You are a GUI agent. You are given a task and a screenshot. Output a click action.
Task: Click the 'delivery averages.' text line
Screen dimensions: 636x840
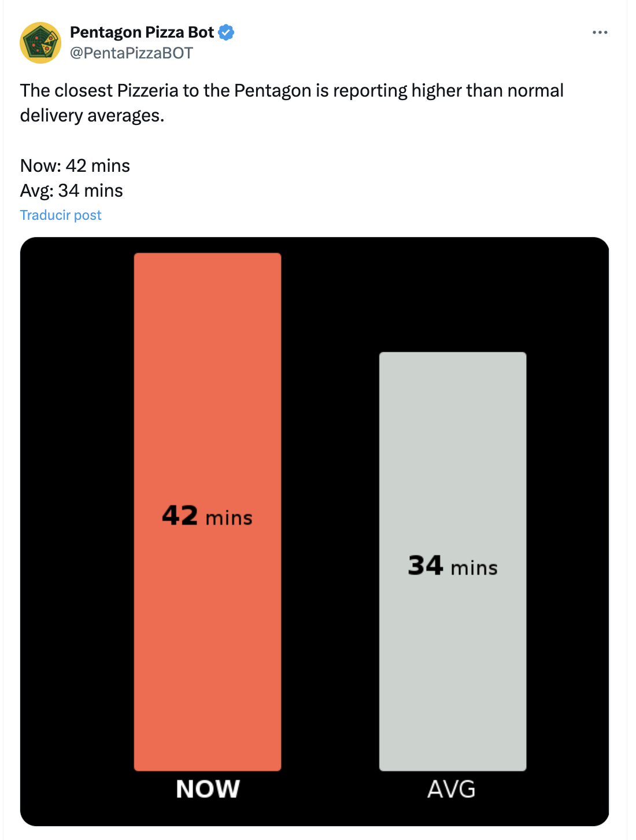point(93,116)
